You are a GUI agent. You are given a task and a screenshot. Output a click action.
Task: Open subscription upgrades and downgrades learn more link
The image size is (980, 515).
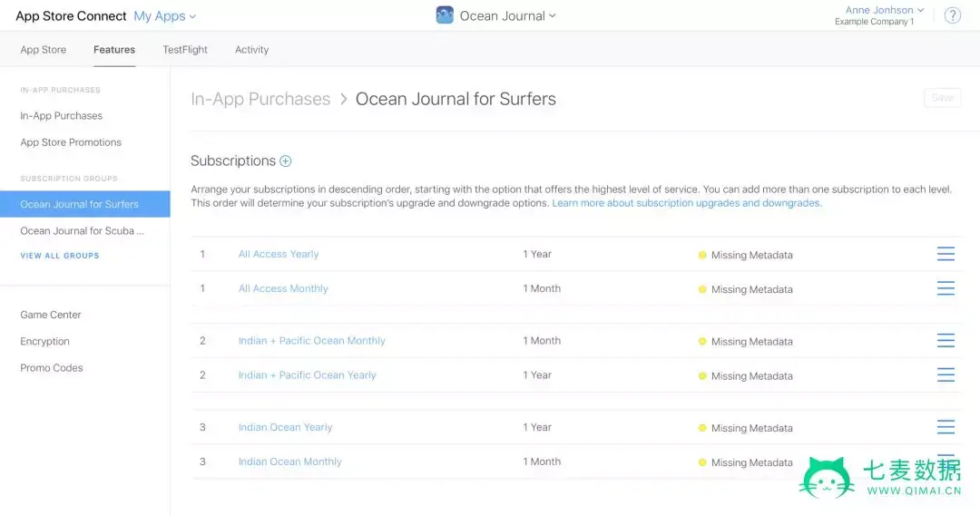pos(687,203)
